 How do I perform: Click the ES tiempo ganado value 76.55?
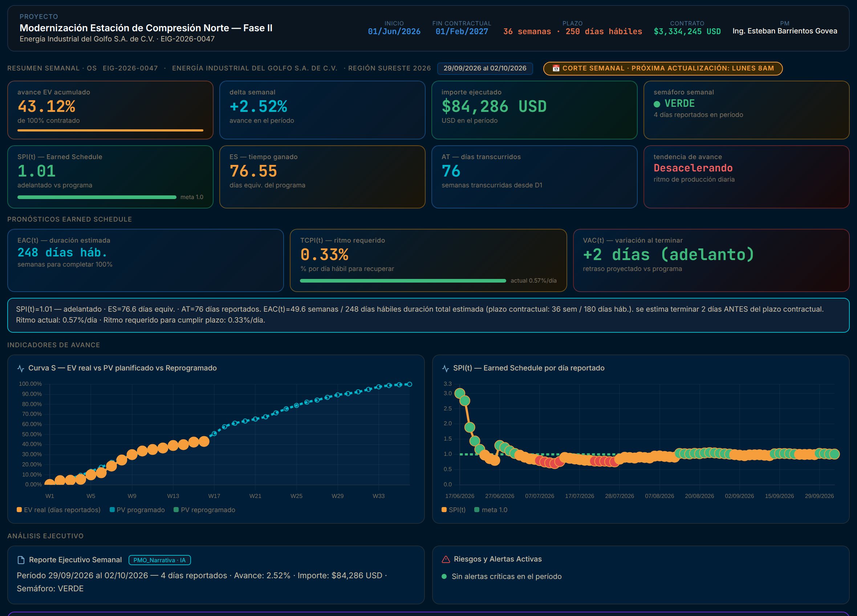[253, 171]
